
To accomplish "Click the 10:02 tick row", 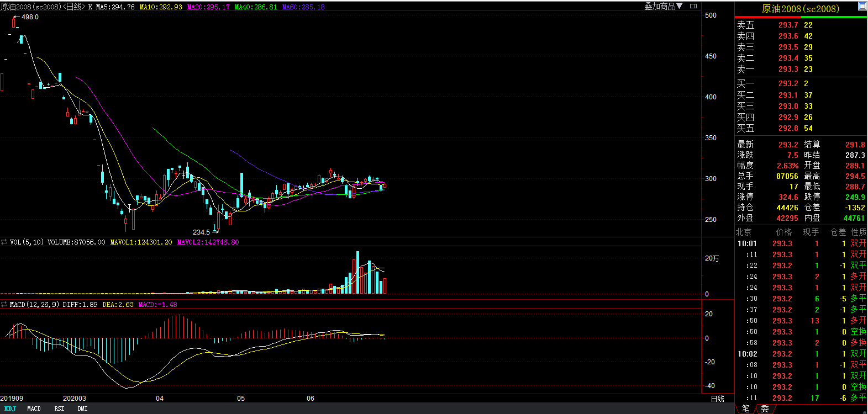I will click(x=801, y=354).
